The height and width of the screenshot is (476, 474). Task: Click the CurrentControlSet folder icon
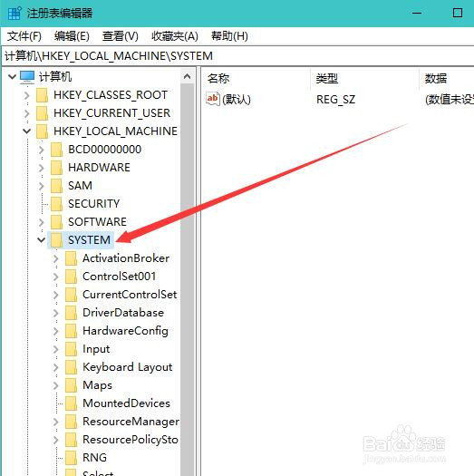[72, 295]
